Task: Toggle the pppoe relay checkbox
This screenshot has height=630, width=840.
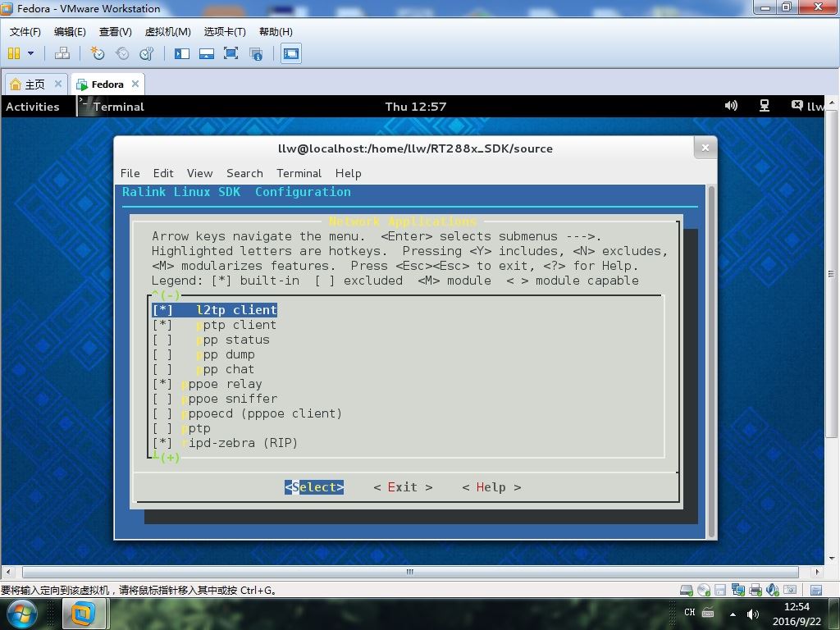Action: (x=162, y=384)
